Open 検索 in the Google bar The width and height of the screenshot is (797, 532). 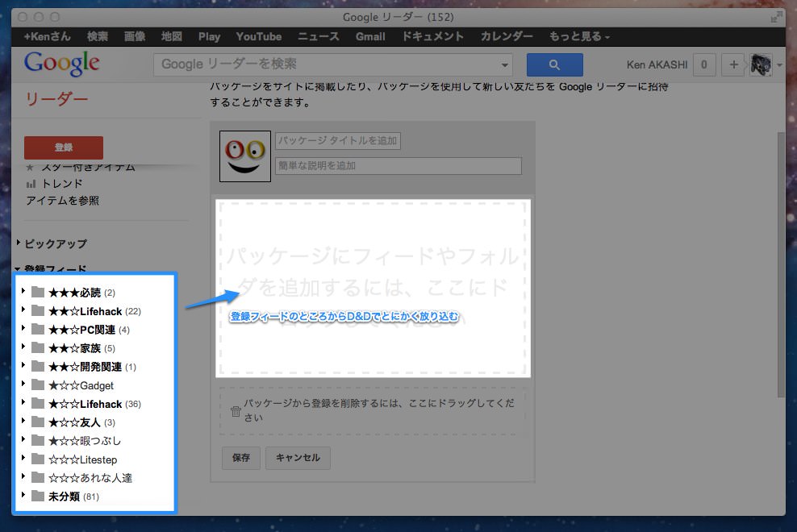(97, 36)
